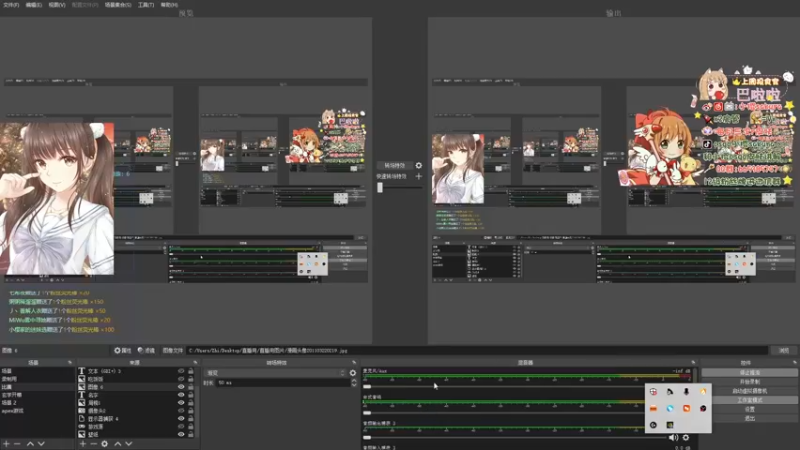Move the selected source up

tap(117, 444)
